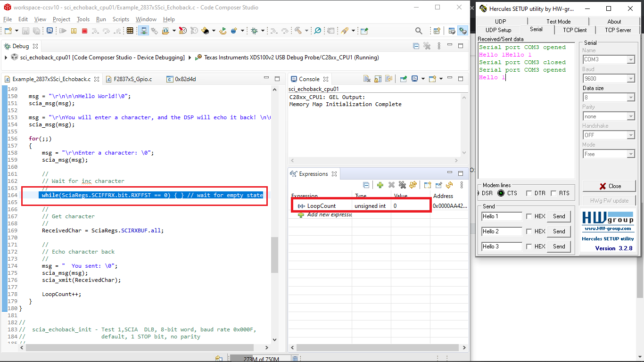Click the Load program chip icon
Image resolution: width=644 pixels, height=362 pixels.
[x=206, y=31]
